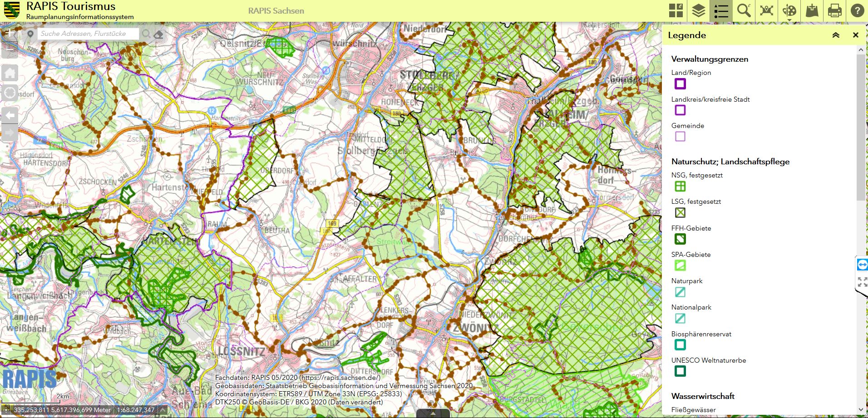Open the add data map tool

[812, 10]
